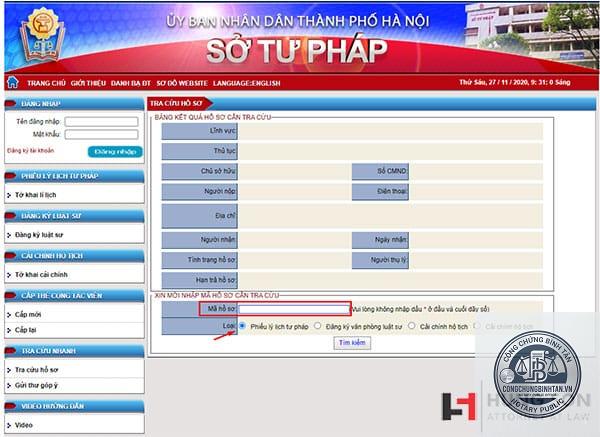The image size is (600, 437).
Task: Open the Đăng ký tài khoản link
Action: pyautogui.click(x=31, y=150)
